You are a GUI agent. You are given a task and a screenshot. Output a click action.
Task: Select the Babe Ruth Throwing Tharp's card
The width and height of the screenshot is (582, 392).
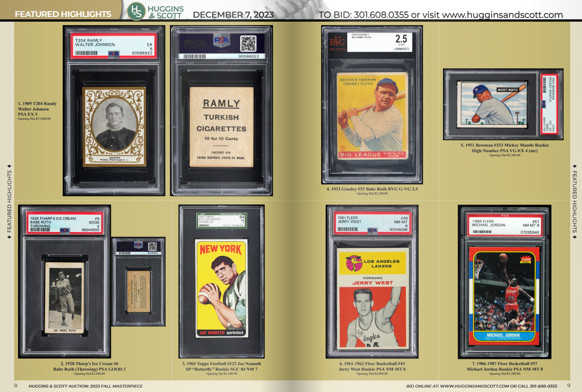pos(65,298)
